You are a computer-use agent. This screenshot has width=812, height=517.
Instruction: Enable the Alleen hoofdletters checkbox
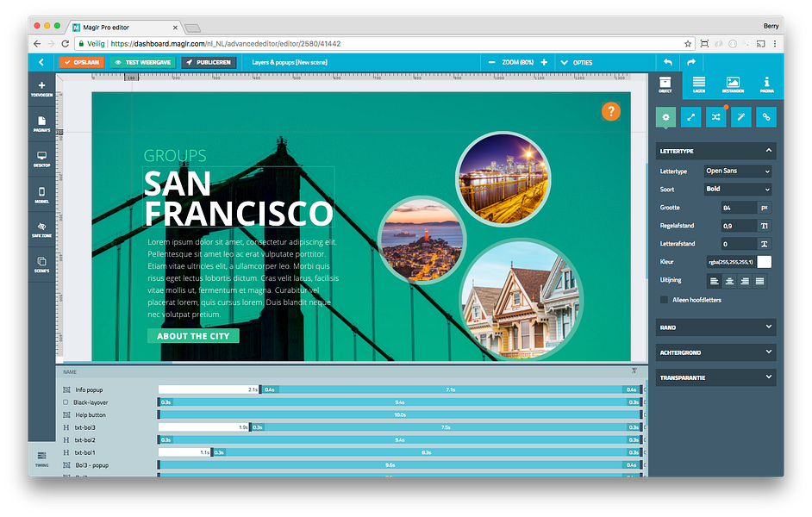(664, 300)
